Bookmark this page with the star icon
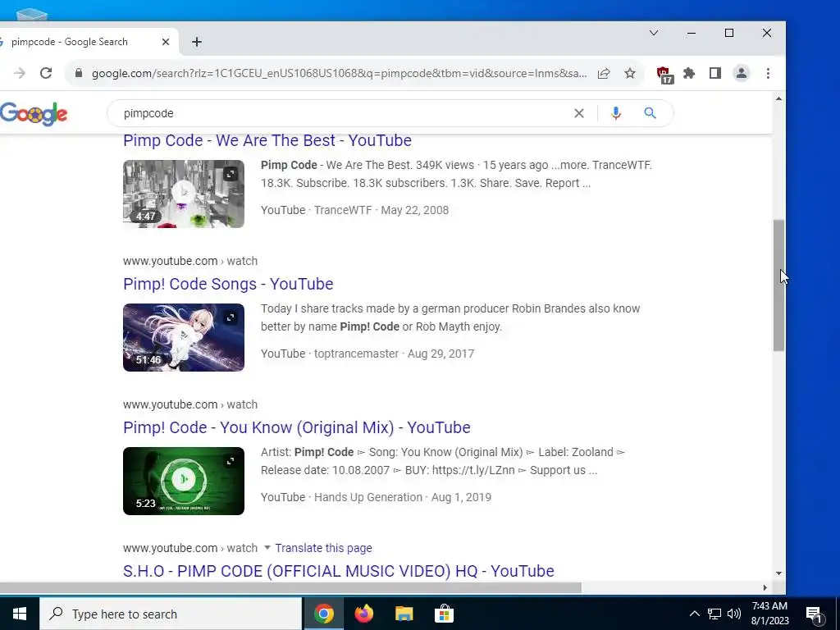The image size is (840, 630). point(630,73)
